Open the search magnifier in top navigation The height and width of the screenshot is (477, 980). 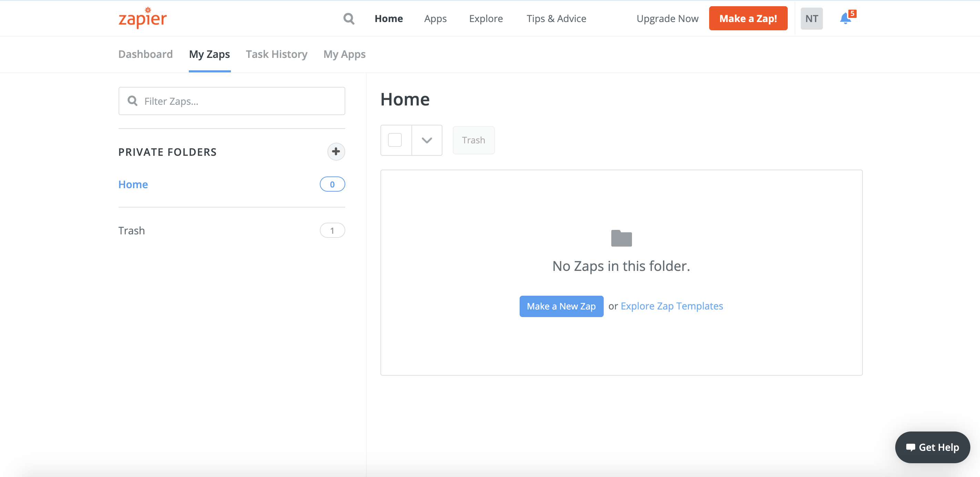point(348,18)
